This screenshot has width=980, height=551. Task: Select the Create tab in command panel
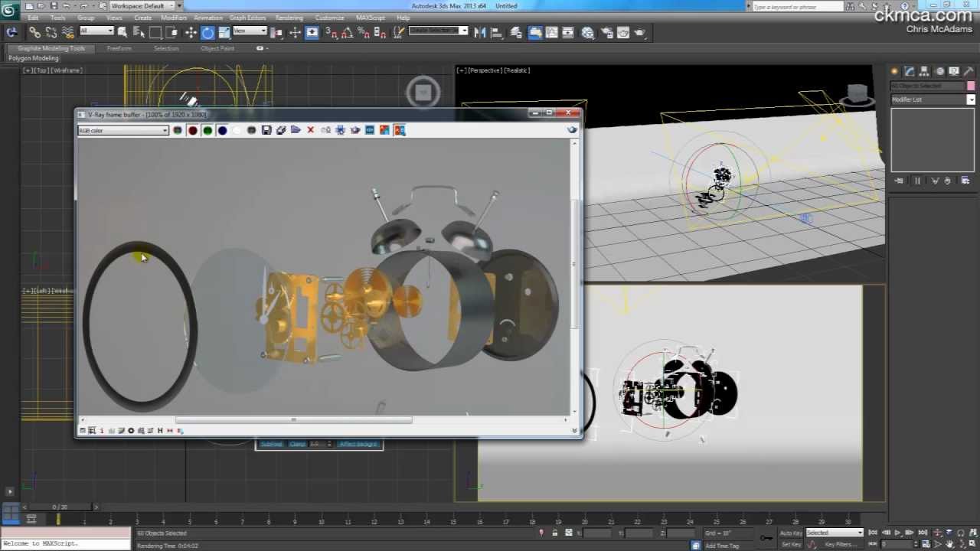(895, 71)
